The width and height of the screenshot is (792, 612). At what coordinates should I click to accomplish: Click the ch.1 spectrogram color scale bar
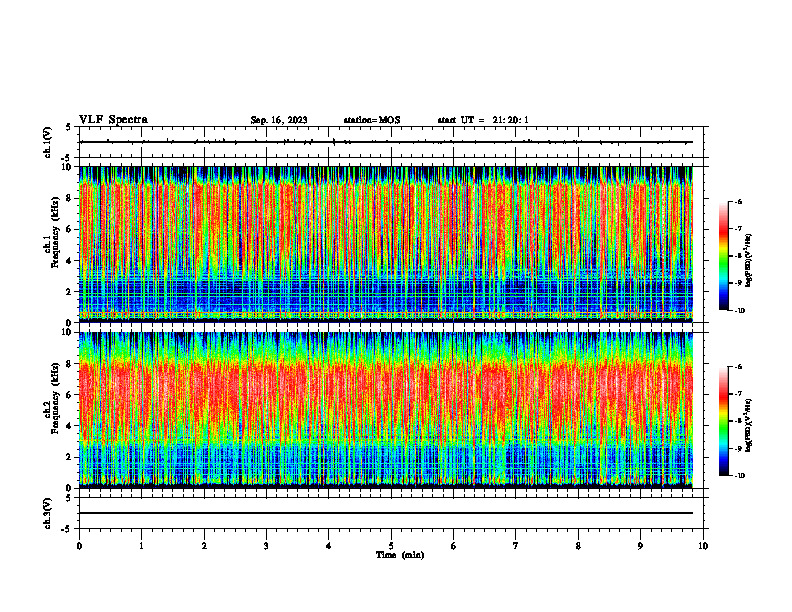tap(723, 256)
